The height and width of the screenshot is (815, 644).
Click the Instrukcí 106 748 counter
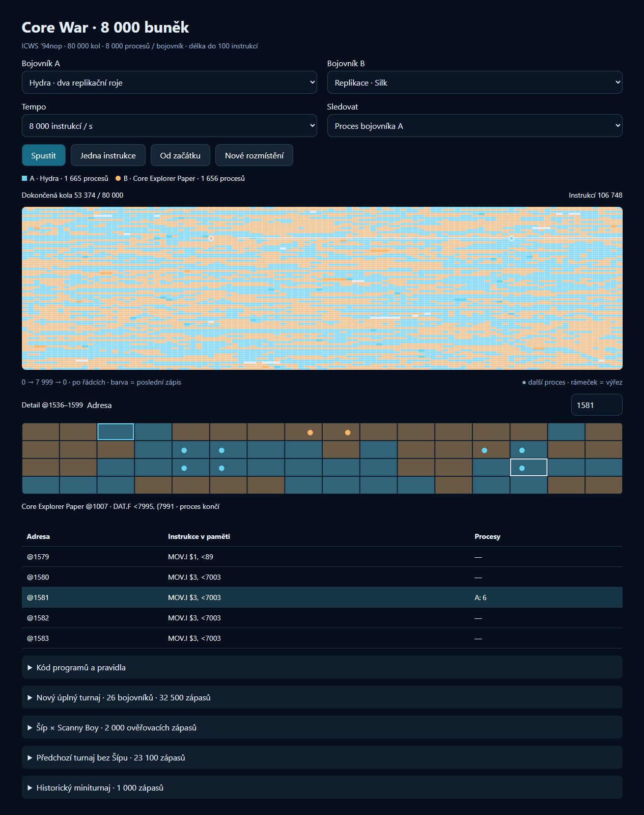pyautogui.click(x=596, y=195)
